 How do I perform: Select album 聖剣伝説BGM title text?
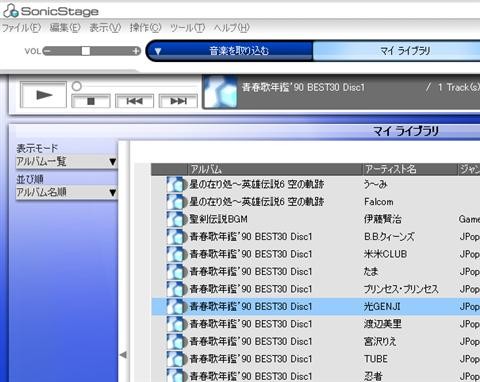coord(218,219)
